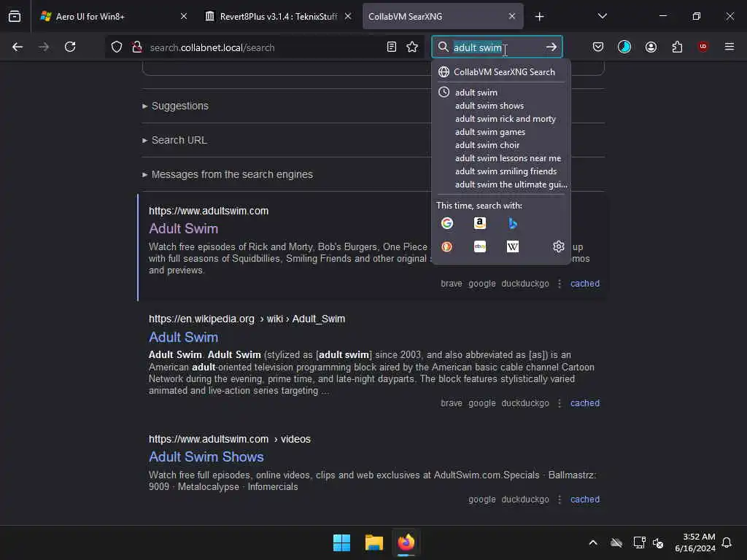Search this time with Amazon
This screenshot has width=747, height=560.
pyautogui.click(x=480, y=223)
